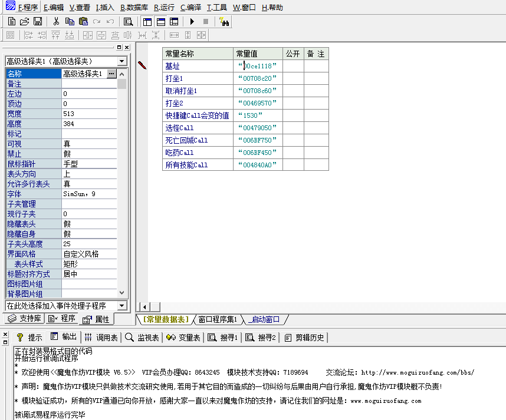Click the 鼠标指针 property value 手型
The height and width of the screenshot is (420, 506).
[x=89, y=164]
